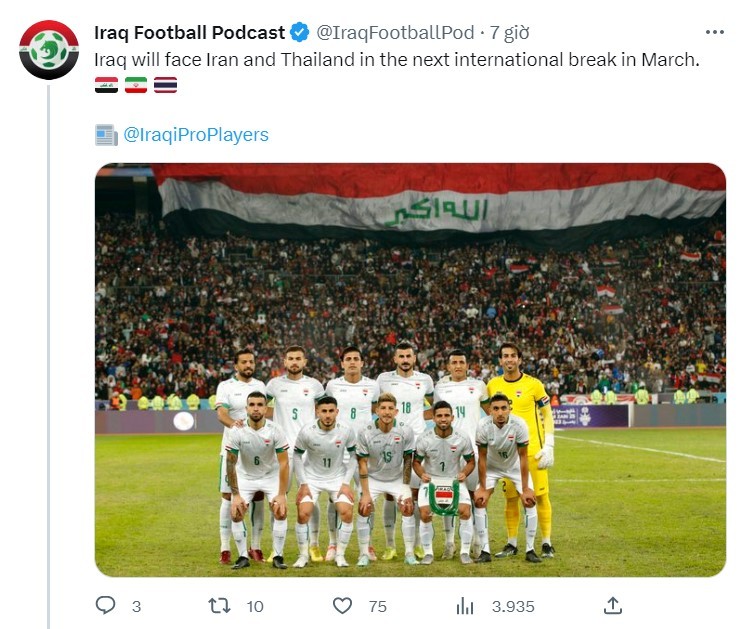Click the Thailand flag emoji

(x=165, y=85)
